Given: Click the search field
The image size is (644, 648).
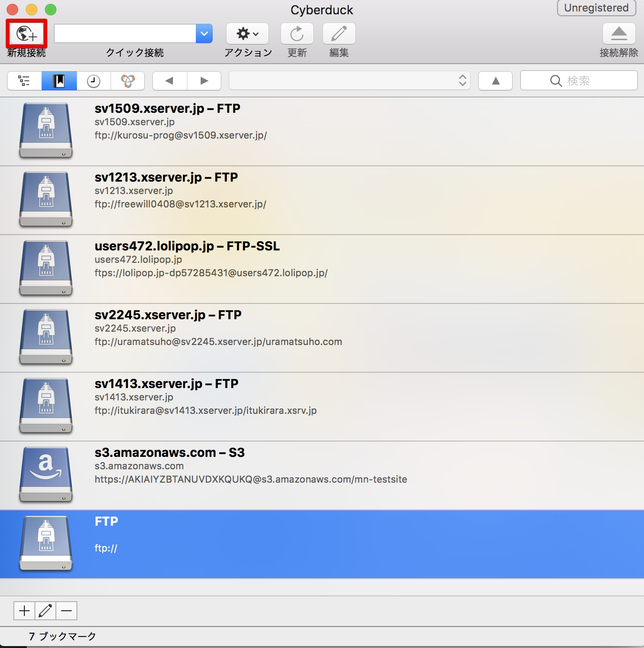Looking at the screenshot, I should coord(579,81).
